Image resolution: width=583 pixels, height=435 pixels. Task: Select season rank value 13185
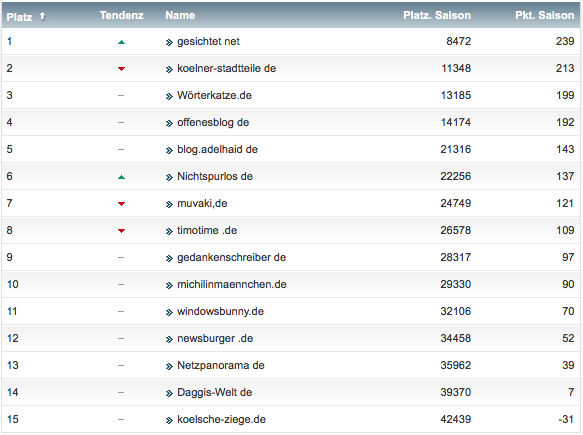click(456, 95)
